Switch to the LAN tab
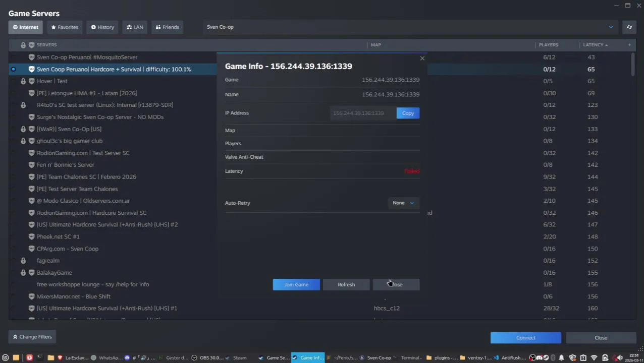This screenshot has width=644, height=363. coord(135,27)
